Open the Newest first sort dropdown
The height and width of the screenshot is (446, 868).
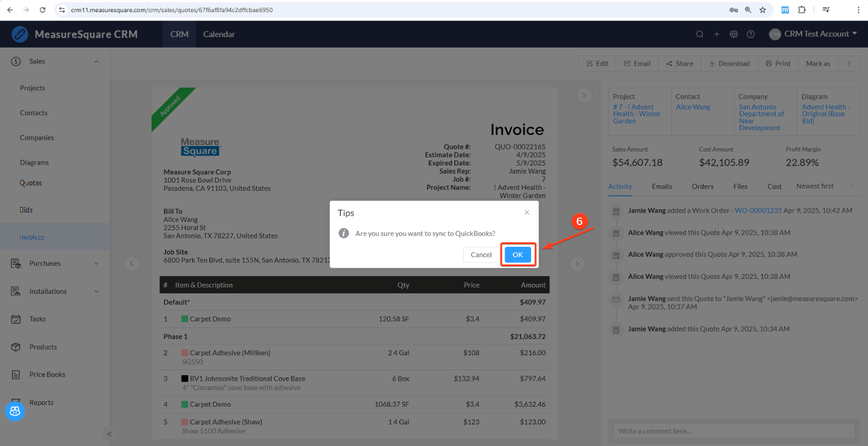pyautogui.click(x=825, y=186)
